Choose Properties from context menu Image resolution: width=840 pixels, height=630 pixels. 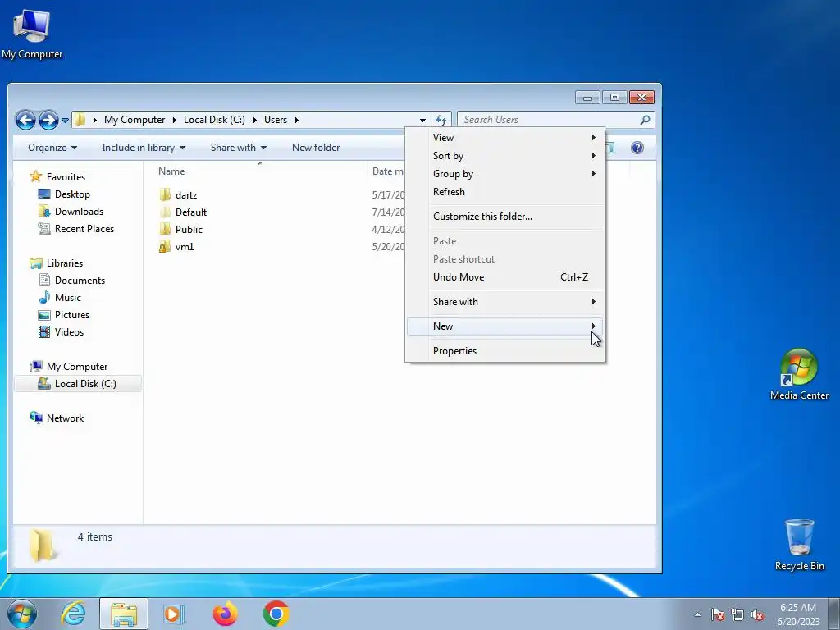coord(504,351)
